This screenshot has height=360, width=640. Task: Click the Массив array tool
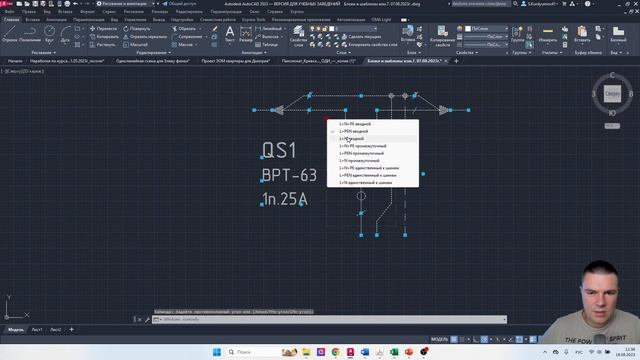pos(182,44)
